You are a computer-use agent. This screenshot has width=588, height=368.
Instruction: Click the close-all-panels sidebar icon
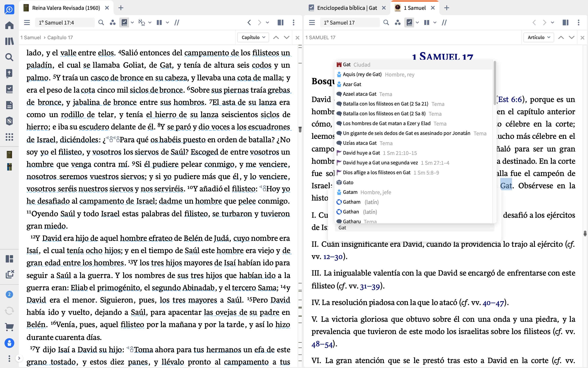[9, 274]
